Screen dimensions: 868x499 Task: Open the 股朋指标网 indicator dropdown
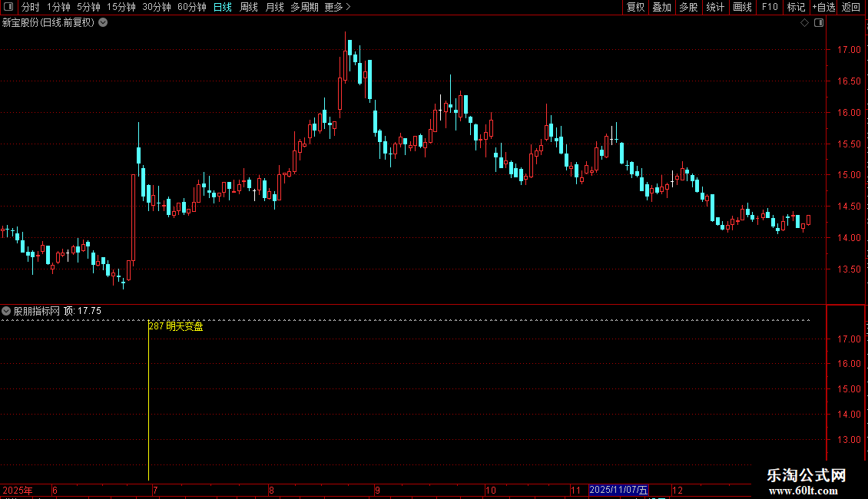6,312
